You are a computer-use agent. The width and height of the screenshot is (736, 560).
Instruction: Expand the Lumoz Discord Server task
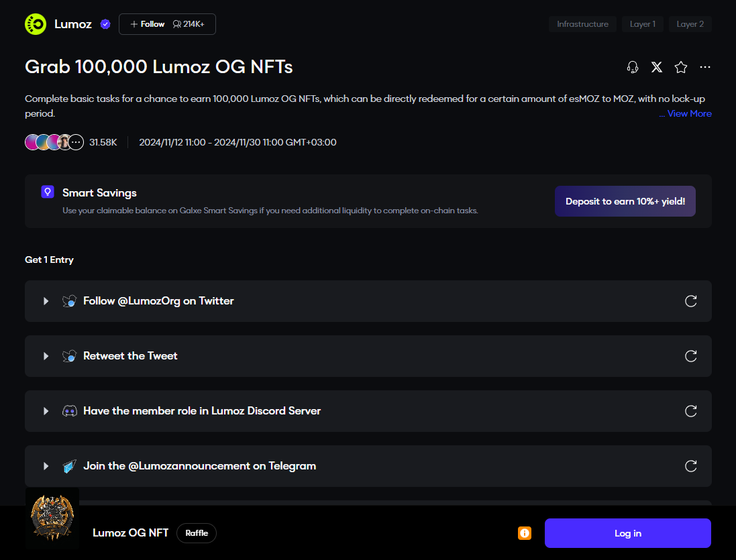tap(46, 411)
